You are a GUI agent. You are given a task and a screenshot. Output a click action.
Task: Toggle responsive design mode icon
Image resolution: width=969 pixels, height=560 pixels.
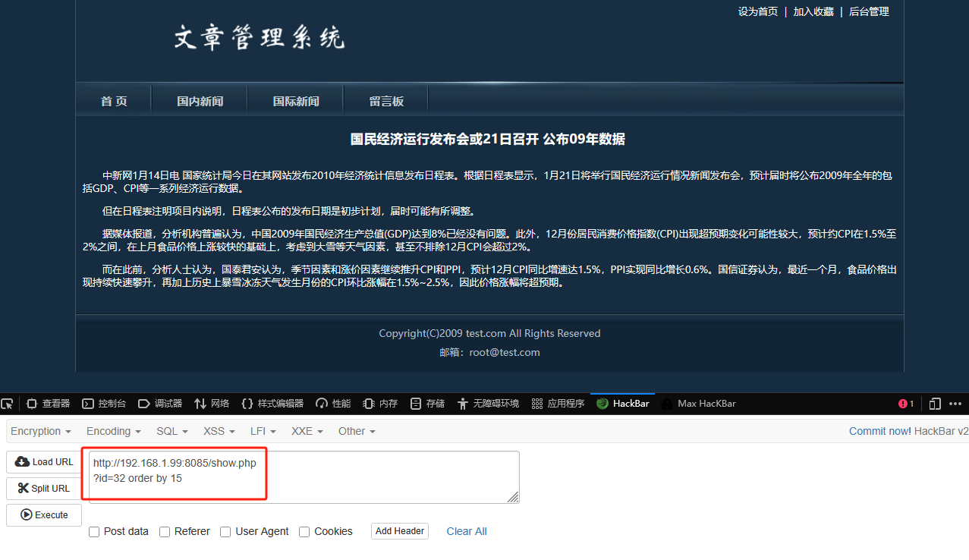[935, 404]
